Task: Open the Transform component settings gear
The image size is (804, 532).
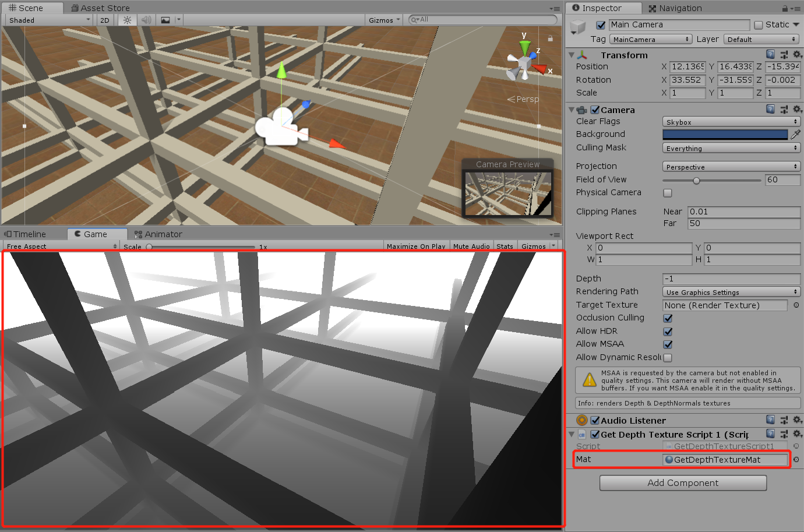Action: 798,54
